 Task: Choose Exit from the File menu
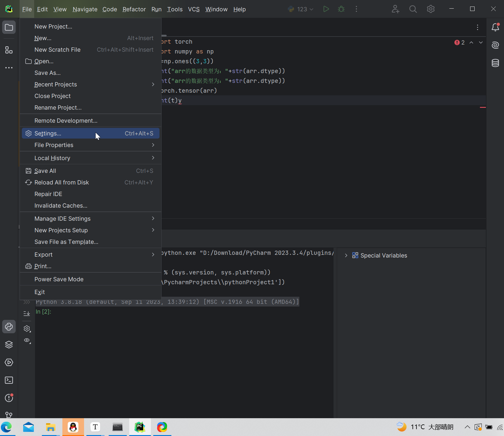pyautogui.click(x=91, y=292)
